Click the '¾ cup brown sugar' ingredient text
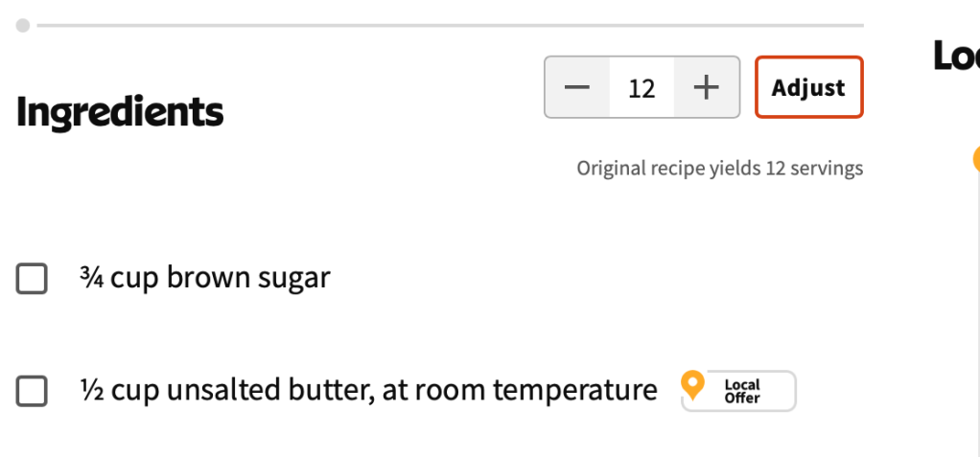The width and height of the screenshot is (980, 457). pos(205,278)
